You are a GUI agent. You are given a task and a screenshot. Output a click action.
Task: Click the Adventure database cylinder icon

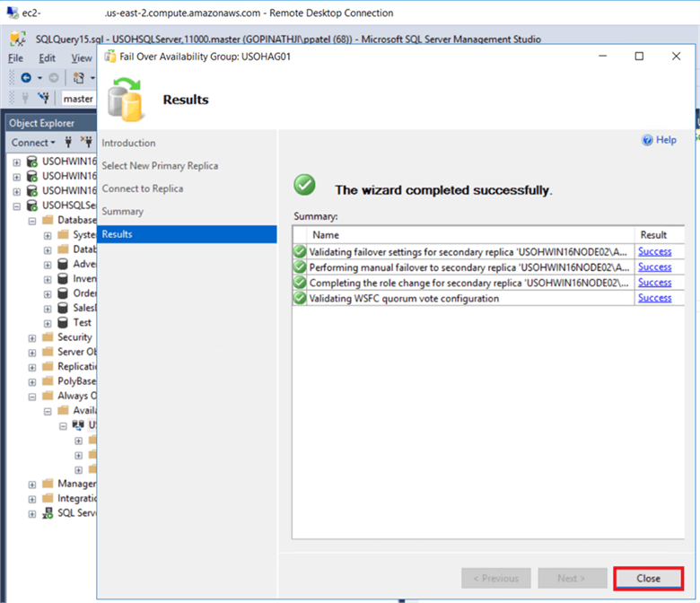tap(63, 264)
